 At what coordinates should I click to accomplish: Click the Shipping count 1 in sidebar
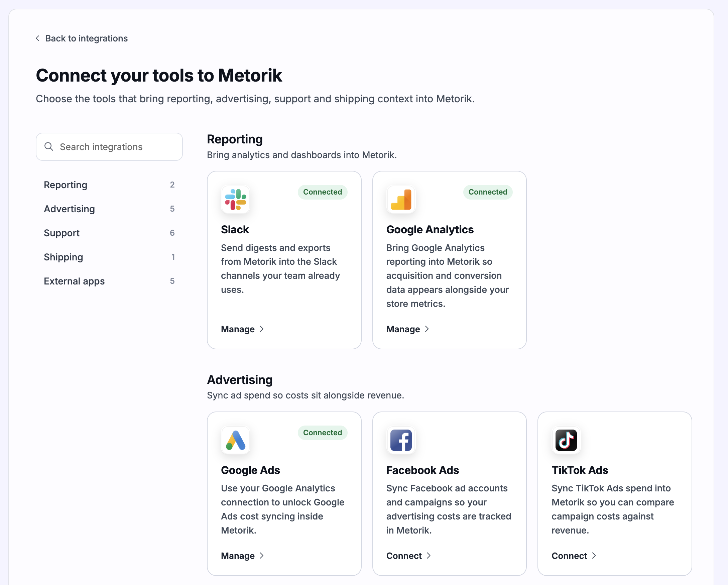click(x=173, y=257)
